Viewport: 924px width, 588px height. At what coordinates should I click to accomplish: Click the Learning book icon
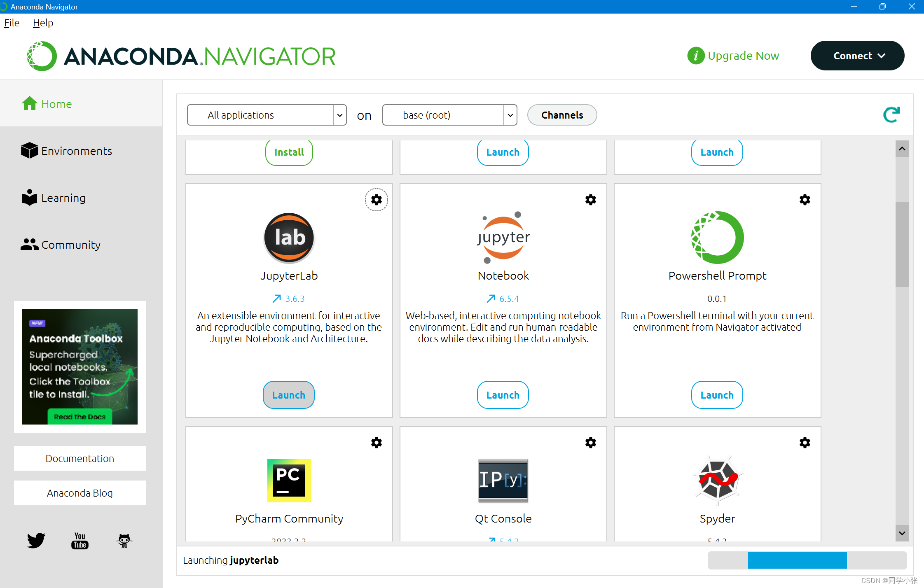point(29,198)
